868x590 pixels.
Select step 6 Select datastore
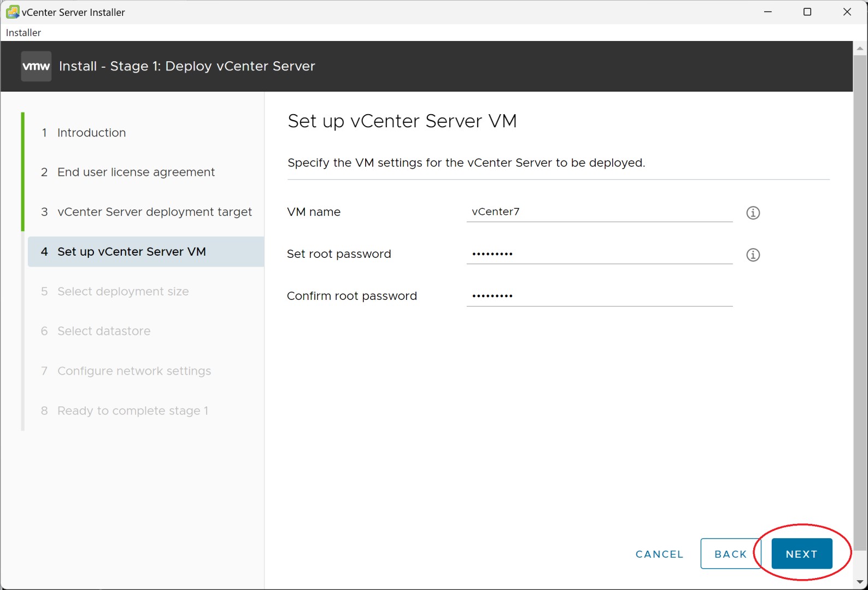[96, 331]
